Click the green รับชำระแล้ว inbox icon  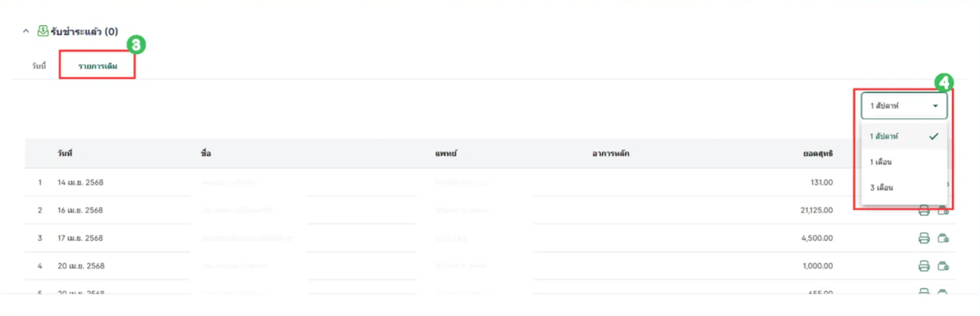coord(43,31)
